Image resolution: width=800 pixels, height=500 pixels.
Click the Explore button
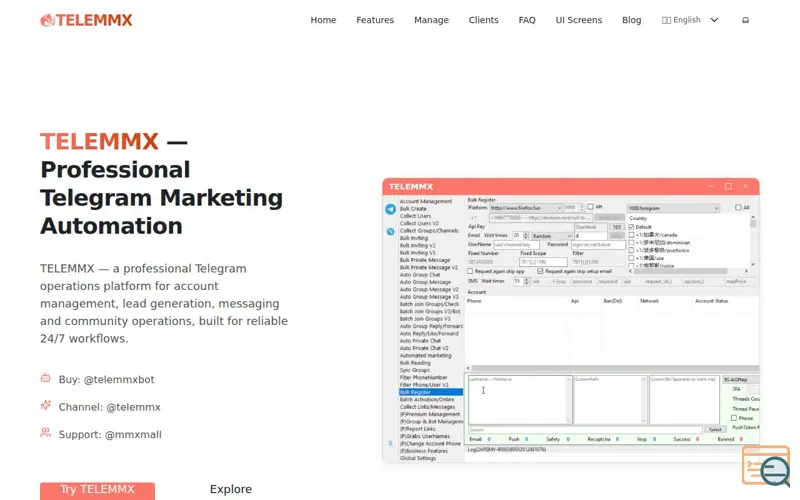[231, 489]
